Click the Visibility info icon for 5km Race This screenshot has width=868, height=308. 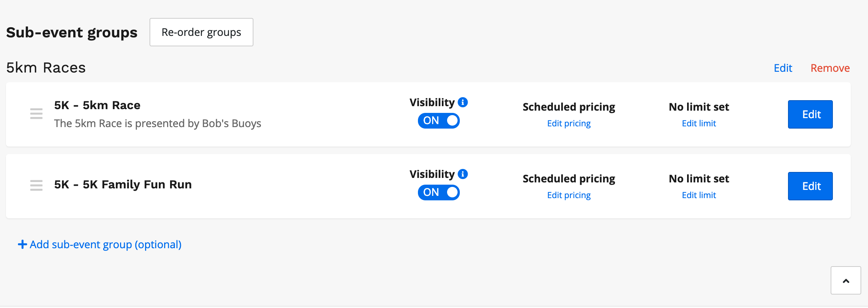(x=463, y=102)
